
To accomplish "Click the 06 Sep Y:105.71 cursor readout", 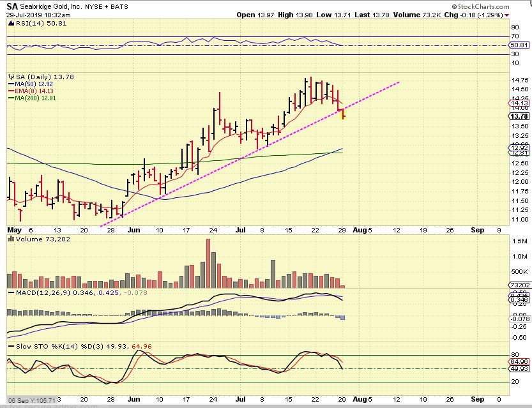I will click(x=31, y=400).
